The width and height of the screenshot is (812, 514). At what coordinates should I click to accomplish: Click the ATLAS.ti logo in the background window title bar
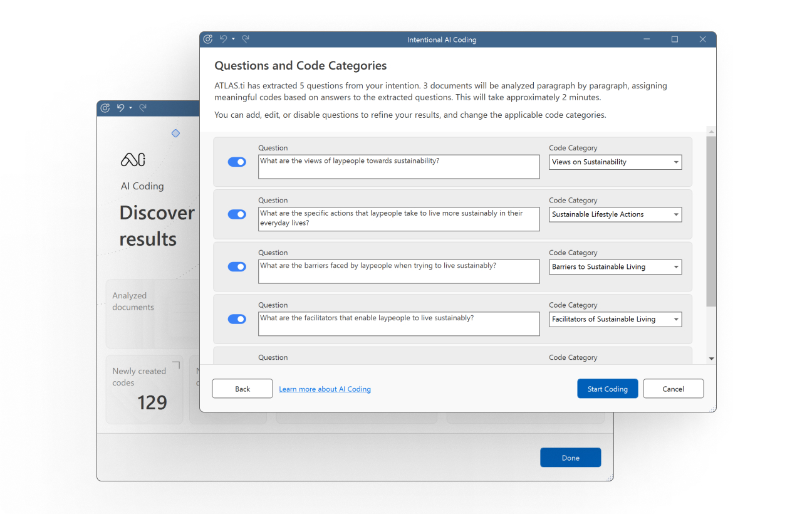[105, 108]
